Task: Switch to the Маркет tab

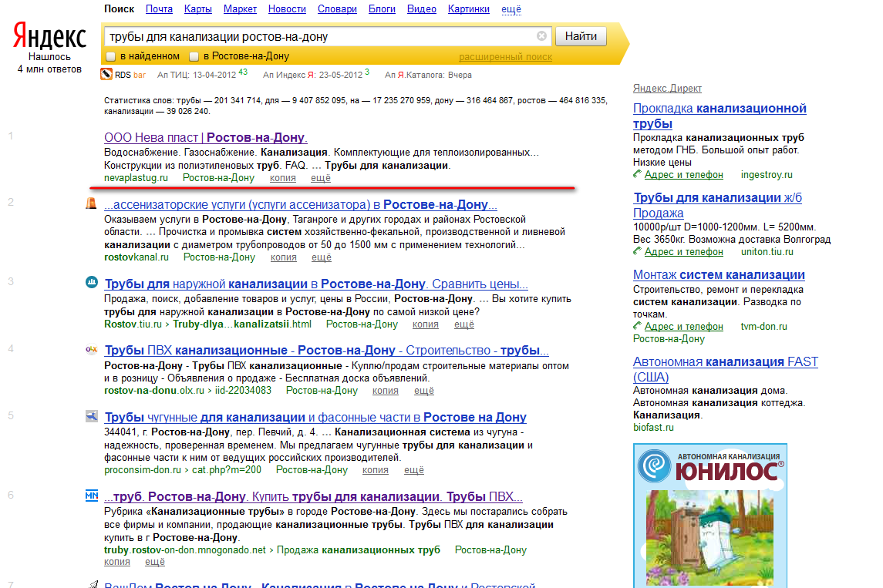Action: click(240, 9)
